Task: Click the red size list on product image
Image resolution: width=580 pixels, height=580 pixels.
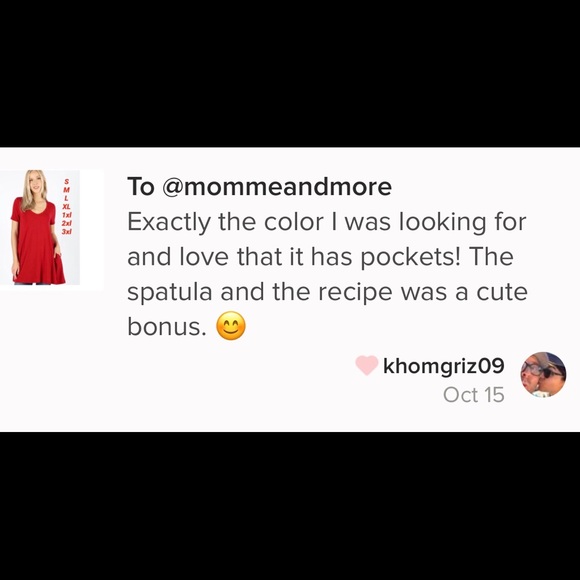Action: (67, 206)
